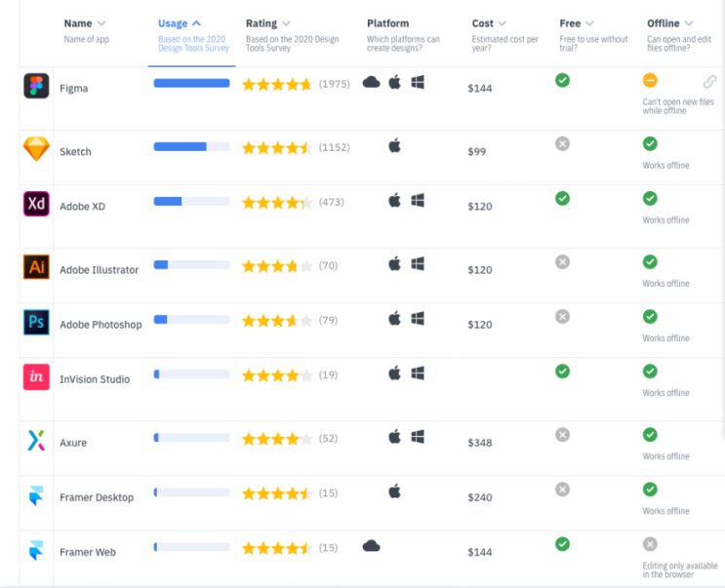Click the grey Free cross for Axure

[562, 435]
